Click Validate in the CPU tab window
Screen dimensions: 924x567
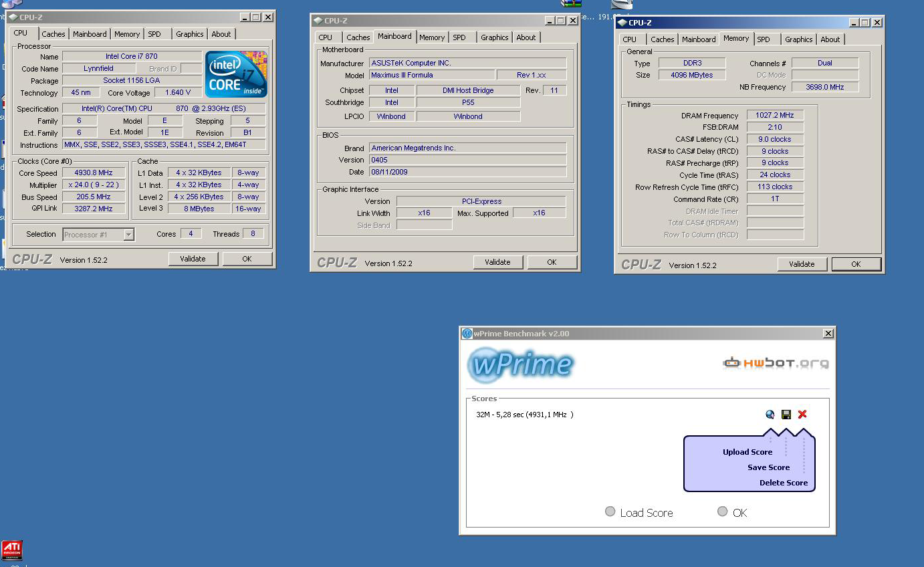point(193,259)
